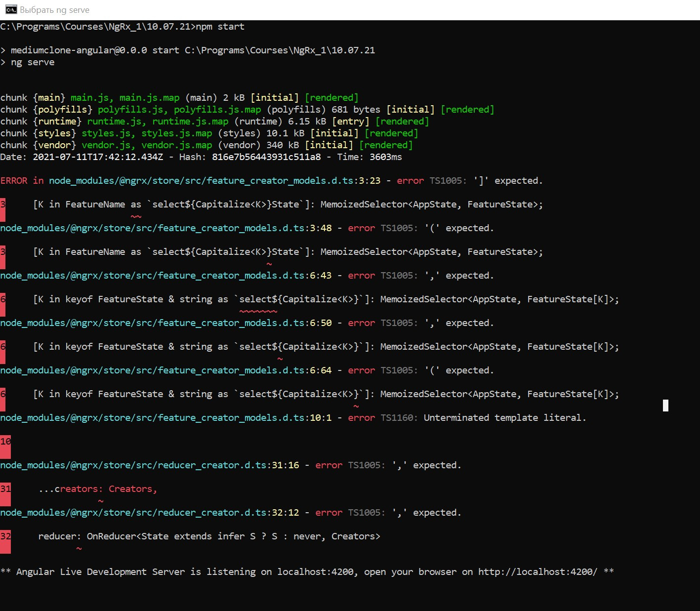Click 'Unterminated template literal.' error message
This screenshot has width=700, height=611.
(x=505, y=418)
